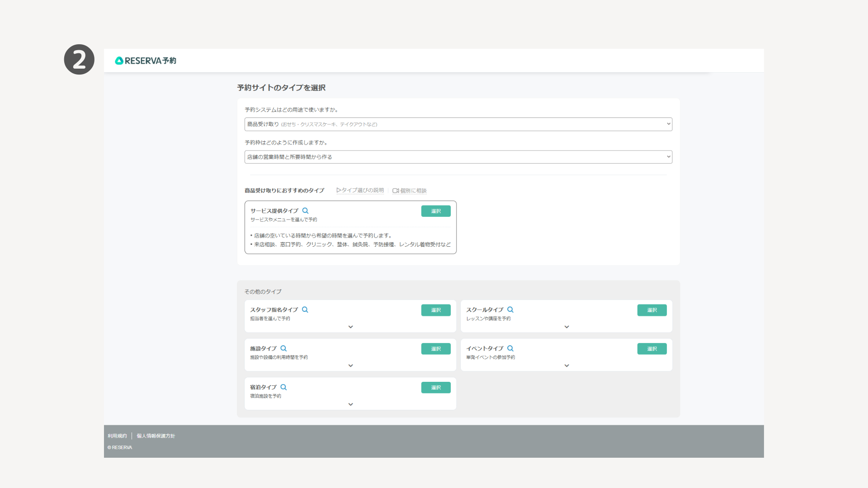Click the 予約サイトのタイプを選択 heading
868x488 pixels.
tap(281, 88)
